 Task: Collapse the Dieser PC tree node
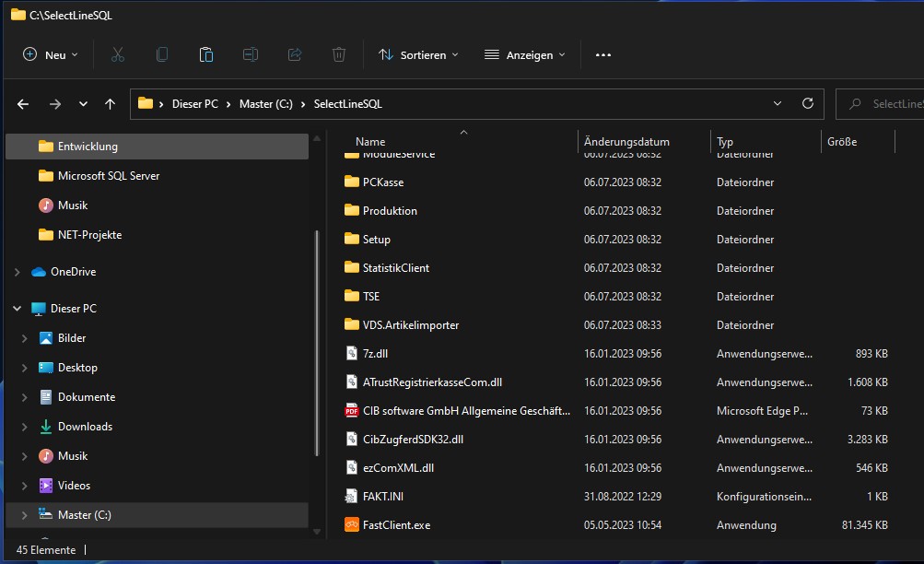18,308
